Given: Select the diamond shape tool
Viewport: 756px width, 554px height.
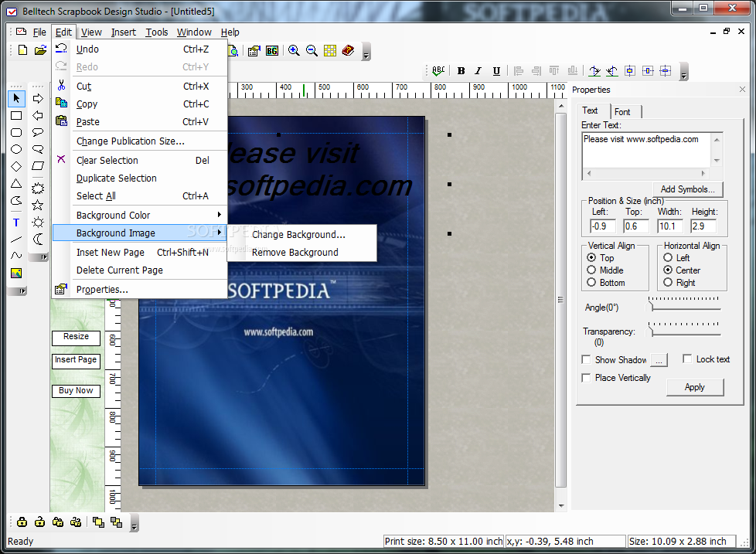Looking at the screenshot, I should (16, 166).
